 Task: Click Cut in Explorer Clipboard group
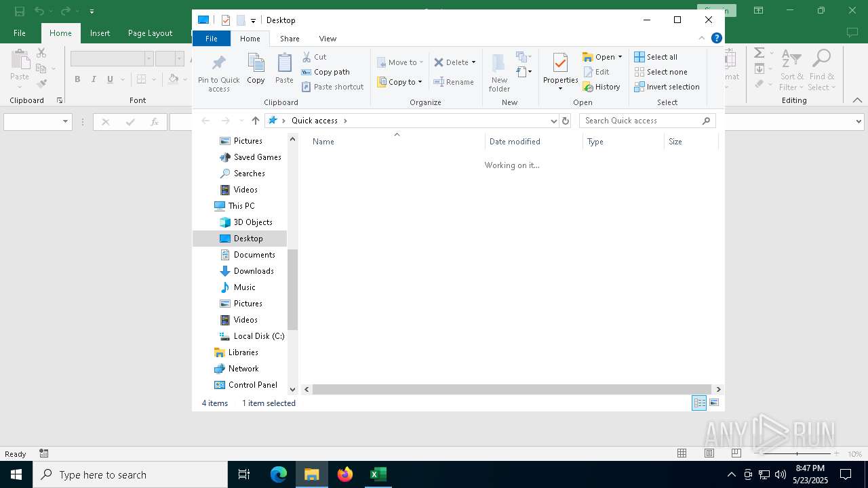click(x=314, y=57)
